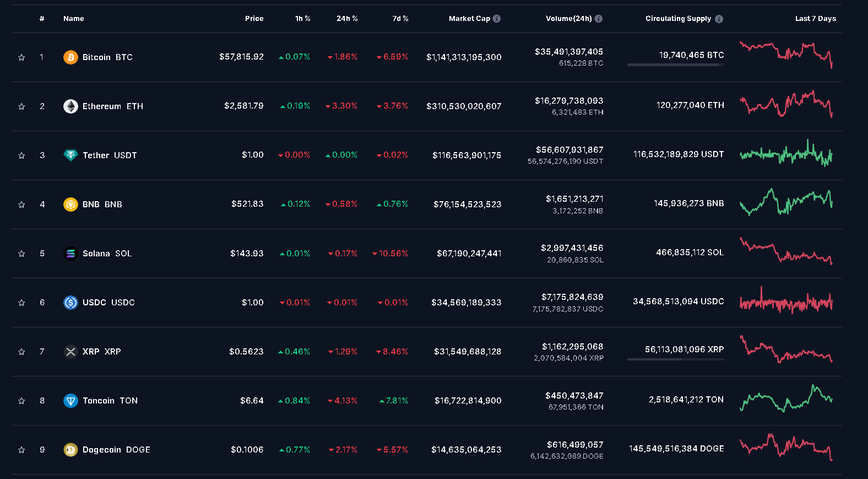This screenshot has height=479, width=868.
Task: Click the Bitcoin logo icon
Action: point(70,57)
